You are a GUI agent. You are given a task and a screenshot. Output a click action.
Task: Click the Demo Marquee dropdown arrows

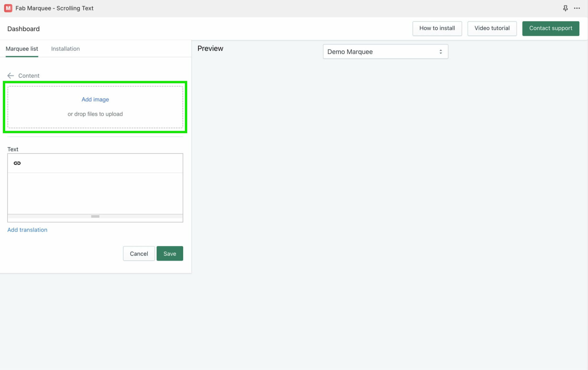[441, 52]
